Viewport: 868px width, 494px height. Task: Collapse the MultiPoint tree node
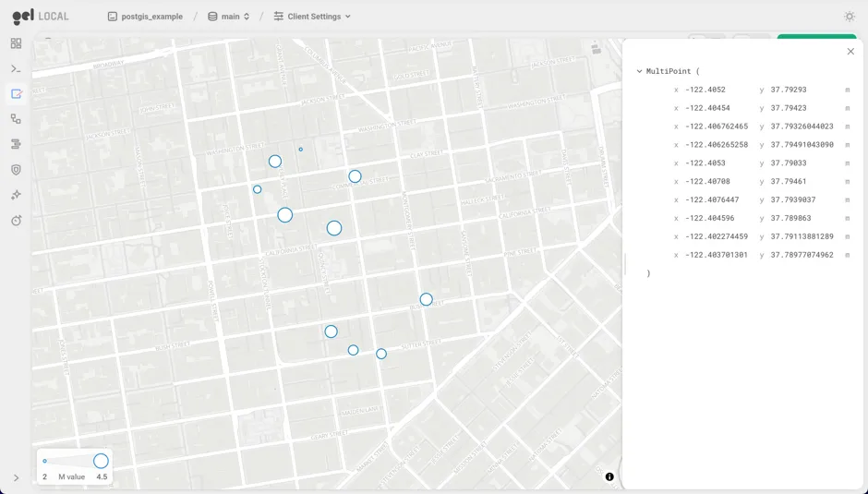[x=639, y=71]
